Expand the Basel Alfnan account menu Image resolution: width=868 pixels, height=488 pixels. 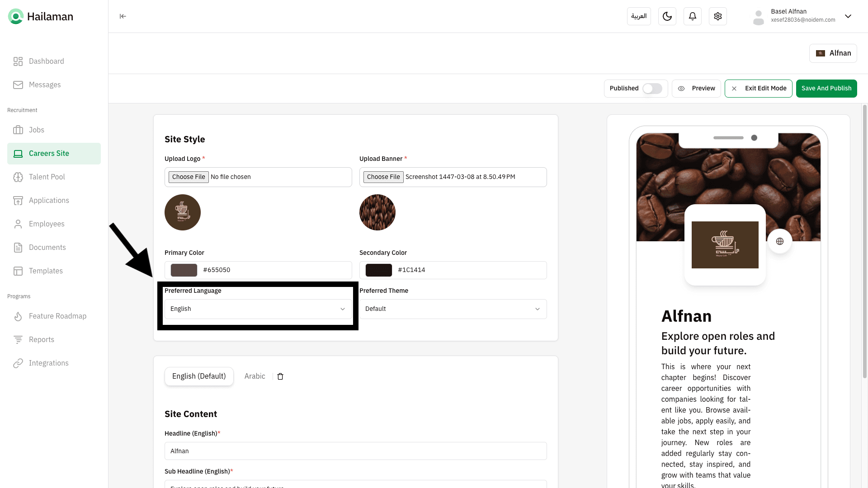848,16
